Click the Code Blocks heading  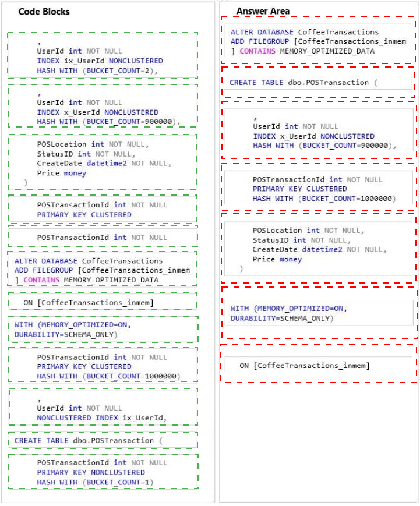point(44,12)
